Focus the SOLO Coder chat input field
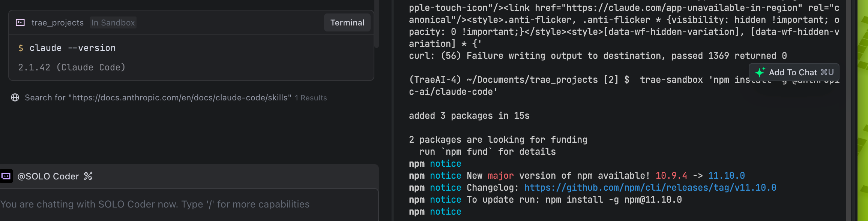Screen dimensions: 868x221 pos(188,204)
